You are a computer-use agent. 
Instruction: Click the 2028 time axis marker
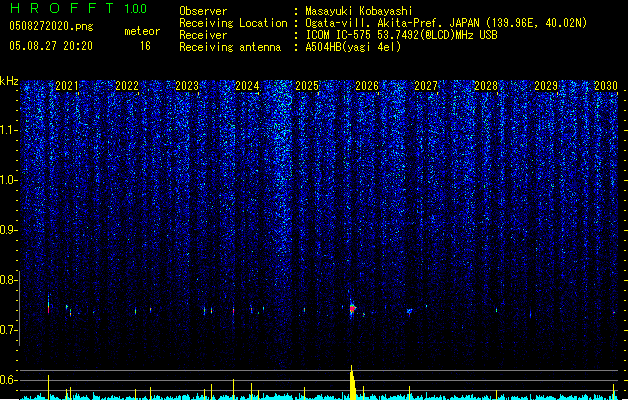pos(486,85)
